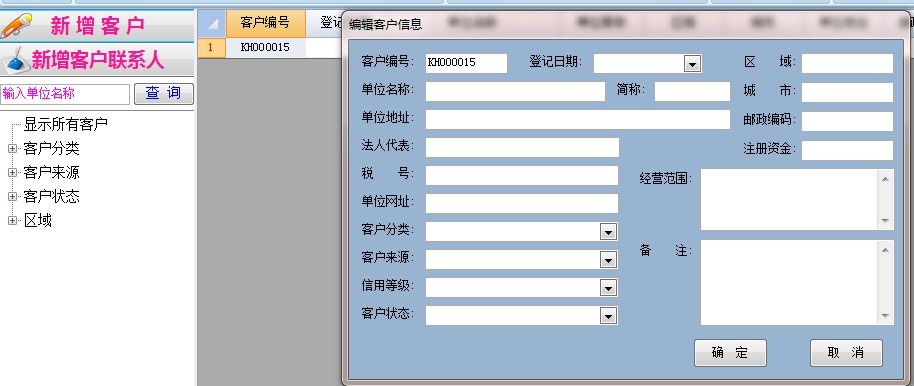Click the 单位地址 input field
This screenshot has height=386, width=914.
click(x=578, y=120)
